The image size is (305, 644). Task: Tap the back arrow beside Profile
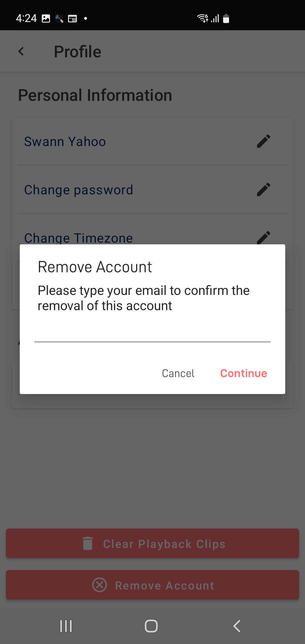pos(21,51)
